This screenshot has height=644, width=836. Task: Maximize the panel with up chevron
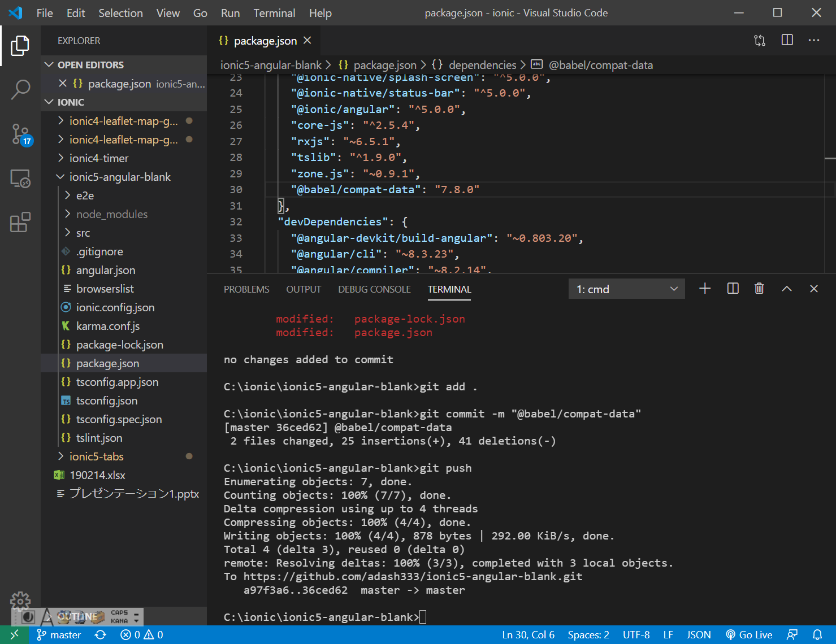[786, 289]
